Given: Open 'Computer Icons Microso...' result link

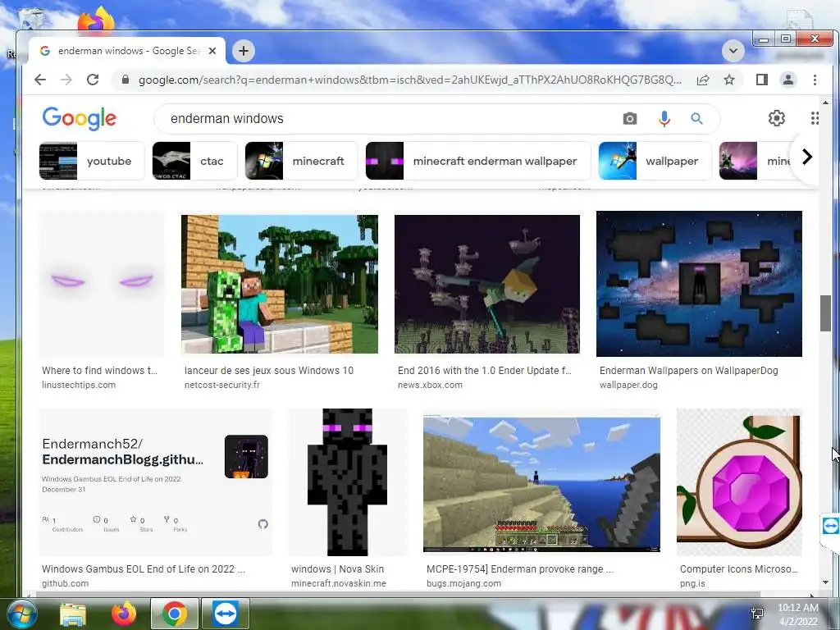Looking at the screenshot, I should click(x=739, y=569).
